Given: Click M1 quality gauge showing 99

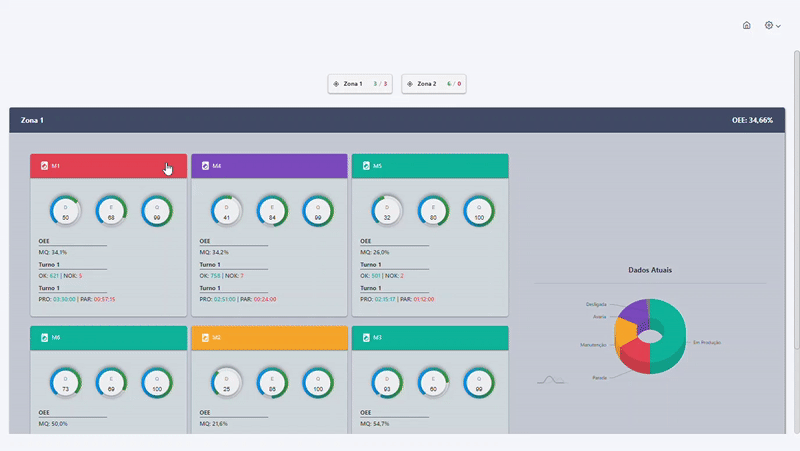Looking at the screenshot, I should point(157,211).
